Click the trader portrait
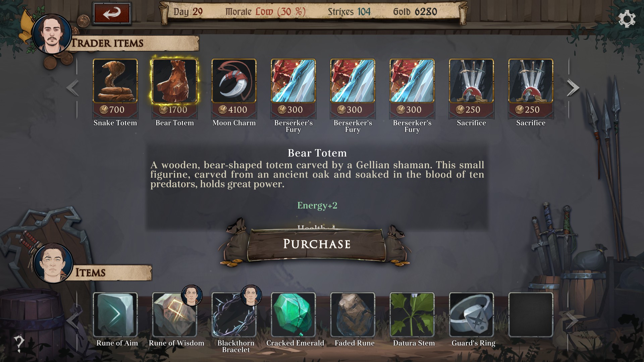The image size is (644, 362). (52, 34)
